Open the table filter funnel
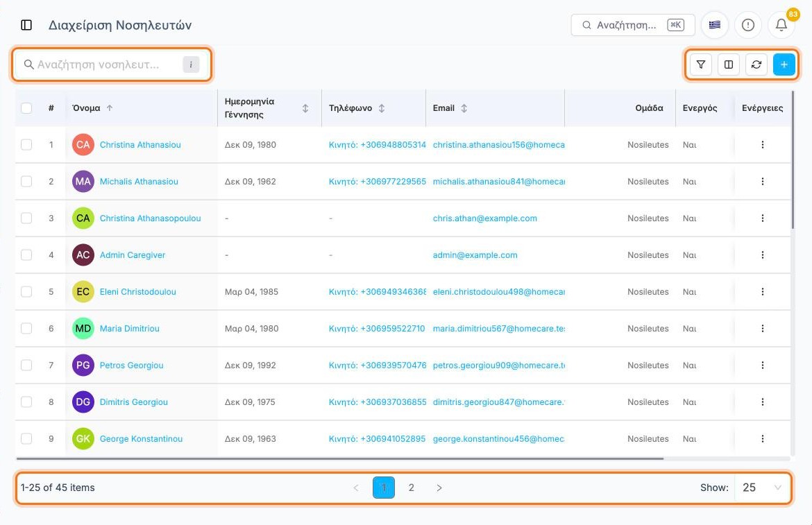This screenshot has width=812, height=525. coord(701,64)
